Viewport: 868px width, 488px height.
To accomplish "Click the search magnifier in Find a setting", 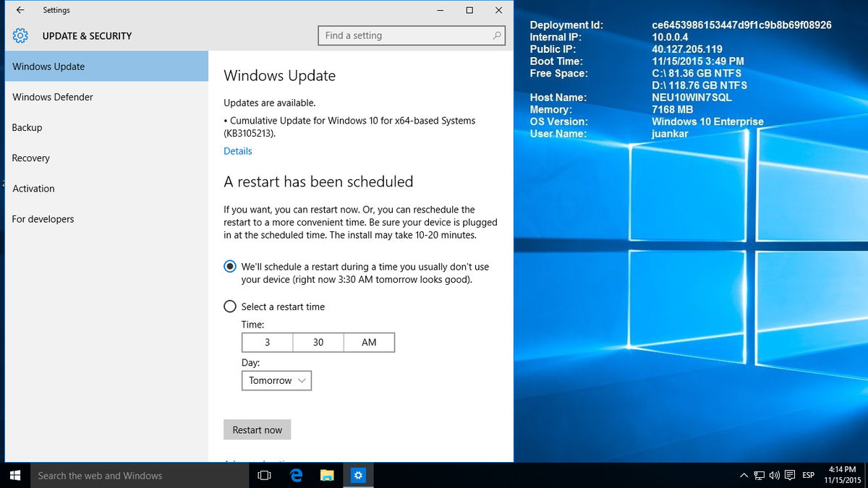I will pos(496,35).
